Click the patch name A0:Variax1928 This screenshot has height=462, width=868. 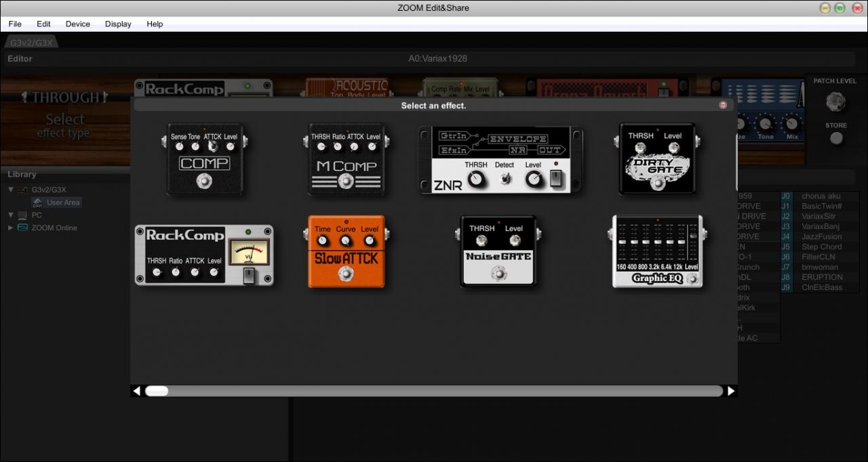click(437, 59)
